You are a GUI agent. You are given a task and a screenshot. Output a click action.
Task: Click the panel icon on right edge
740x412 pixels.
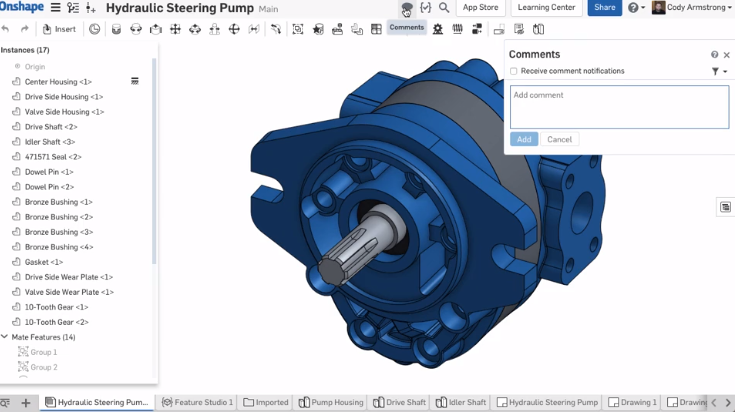click(x=725, y=207)
